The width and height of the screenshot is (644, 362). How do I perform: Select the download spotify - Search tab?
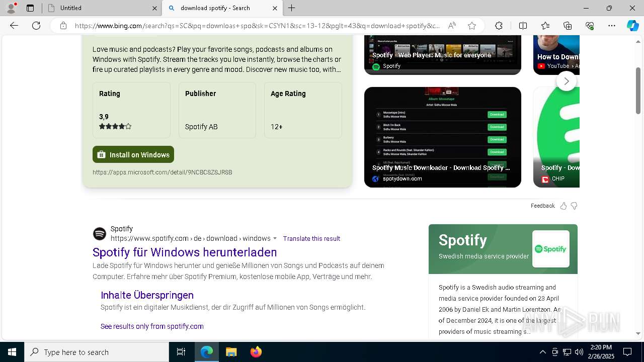coord(222,8)
